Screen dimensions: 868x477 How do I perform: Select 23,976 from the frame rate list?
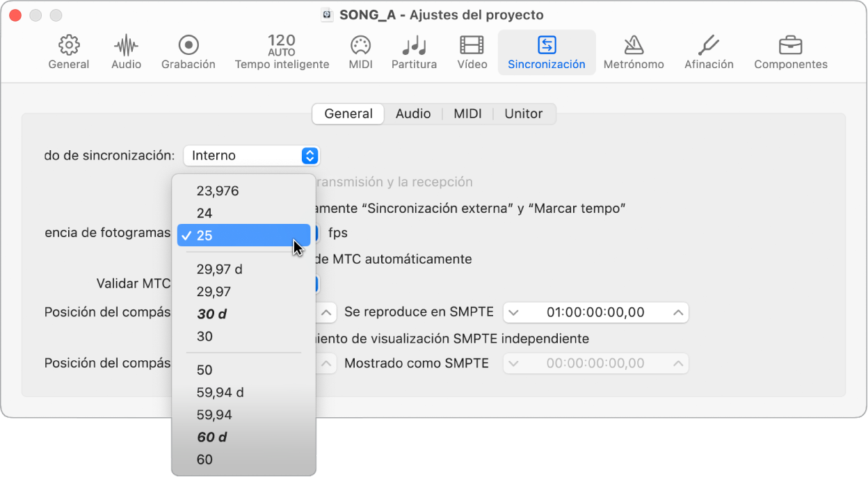point(217,191)
